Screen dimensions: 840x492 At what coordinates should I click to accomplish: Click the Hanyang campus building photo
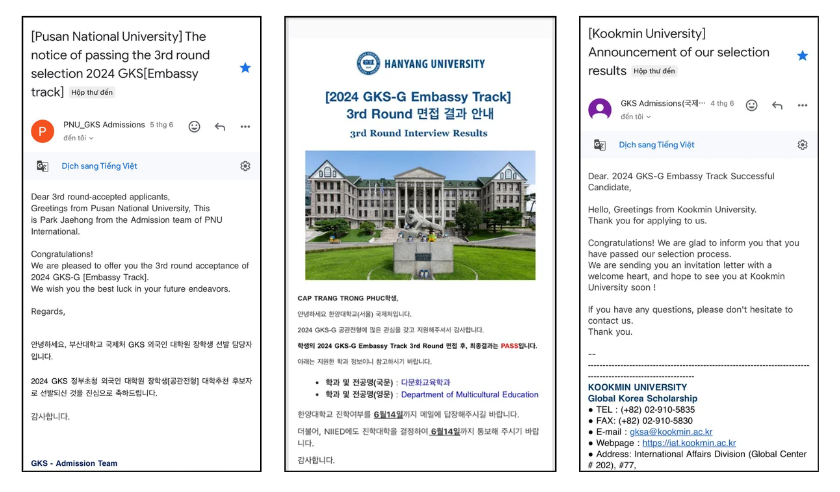pyautogui.click(x=420, y=215)
